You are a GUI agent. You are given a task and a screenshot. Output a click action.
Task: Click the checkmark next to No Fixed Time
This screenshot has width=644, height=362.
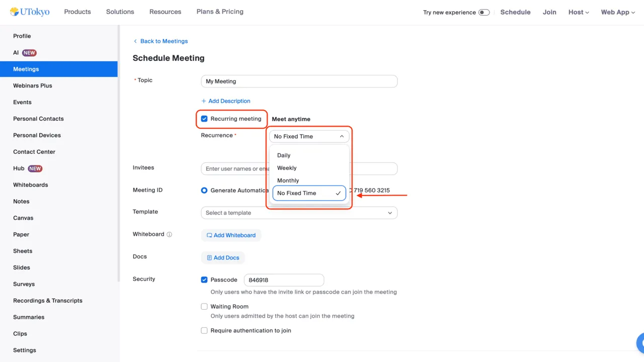click(338, 193)
